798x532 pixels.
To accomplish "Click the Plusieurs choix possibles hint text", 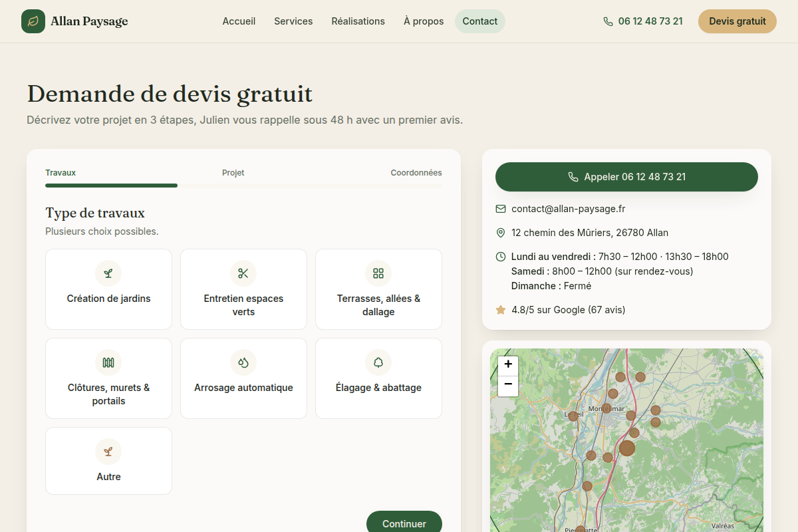I will [x=102, y=231].
